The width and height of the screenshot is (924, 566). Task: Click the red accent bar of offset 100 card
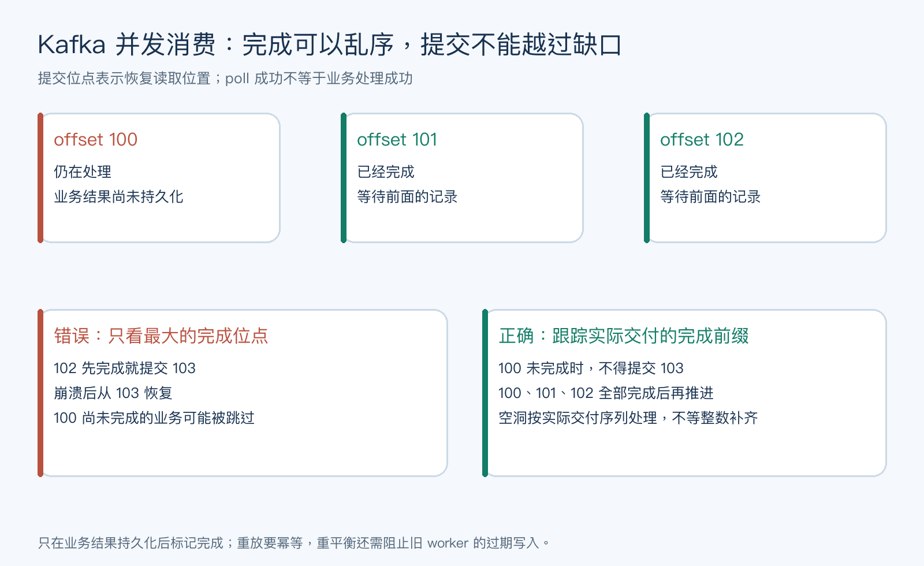[x=40, y=178]
